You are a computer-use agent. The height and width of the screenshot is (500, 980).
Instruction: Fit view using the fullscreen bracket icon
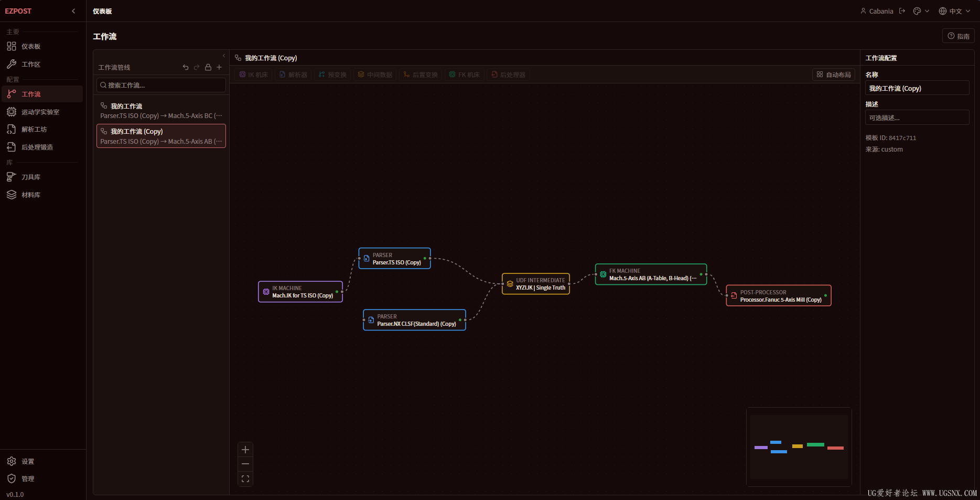pyautogui.click(x=245, y=478)
